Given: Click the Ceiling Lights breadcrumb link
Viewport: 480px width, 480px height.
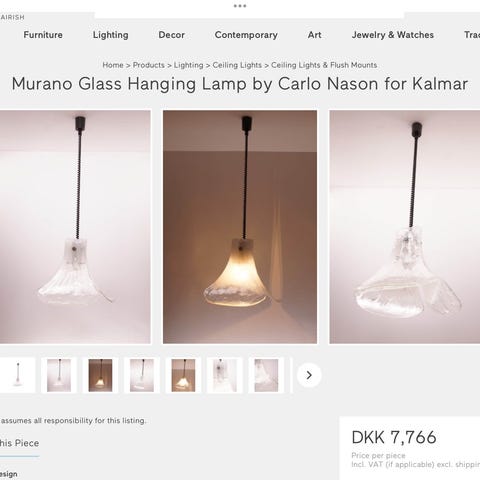Looking at the screenshot, I should coord(237,65).
